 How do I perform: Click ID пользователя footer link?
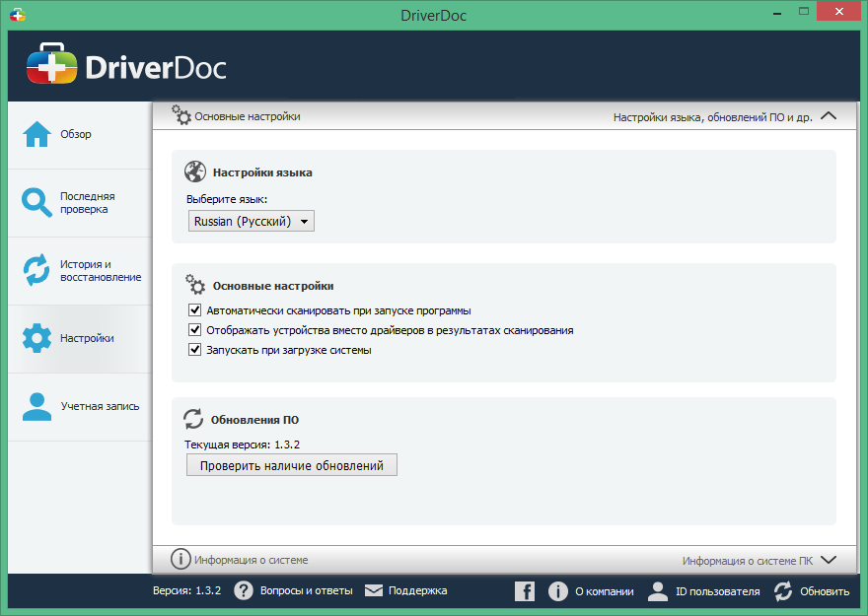point(717,591)
